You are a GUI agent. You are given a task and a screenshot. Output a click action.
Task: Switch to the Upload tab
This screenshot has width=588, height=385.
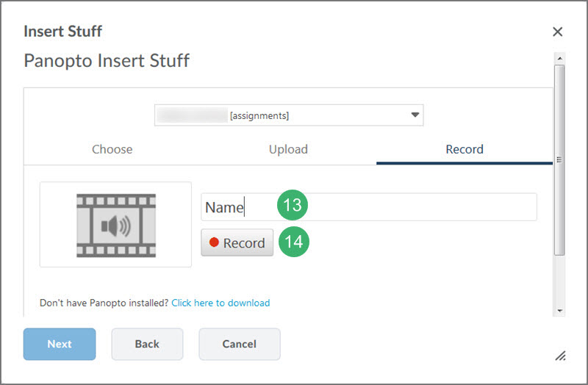(288, 149)
